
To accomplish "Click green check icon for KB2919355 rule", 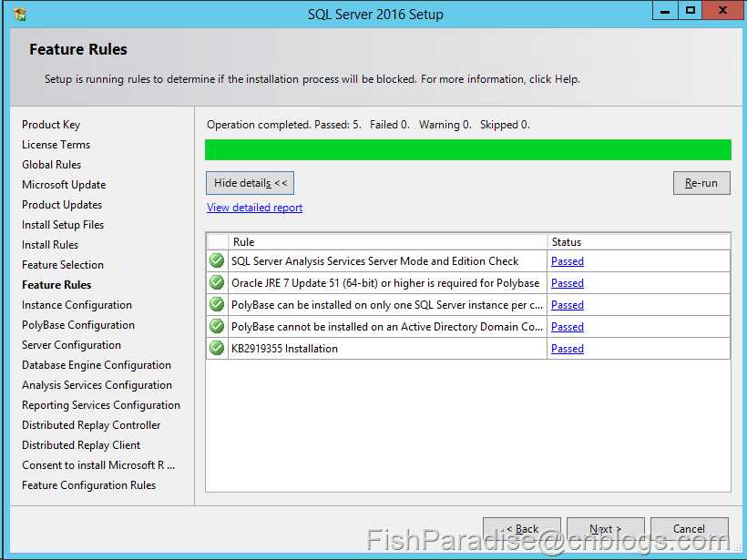I will [217, 348].
